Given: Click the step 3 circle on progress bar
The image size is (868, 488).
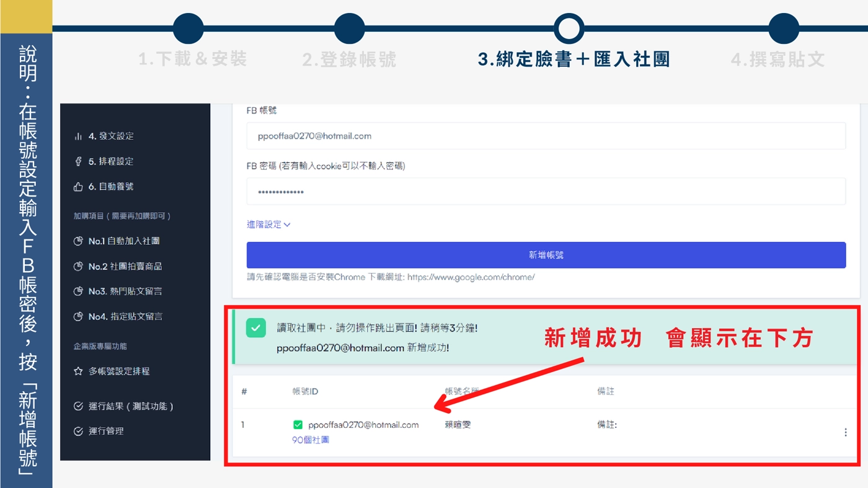Looking at the screenshot, I should (x=569, y=29).
